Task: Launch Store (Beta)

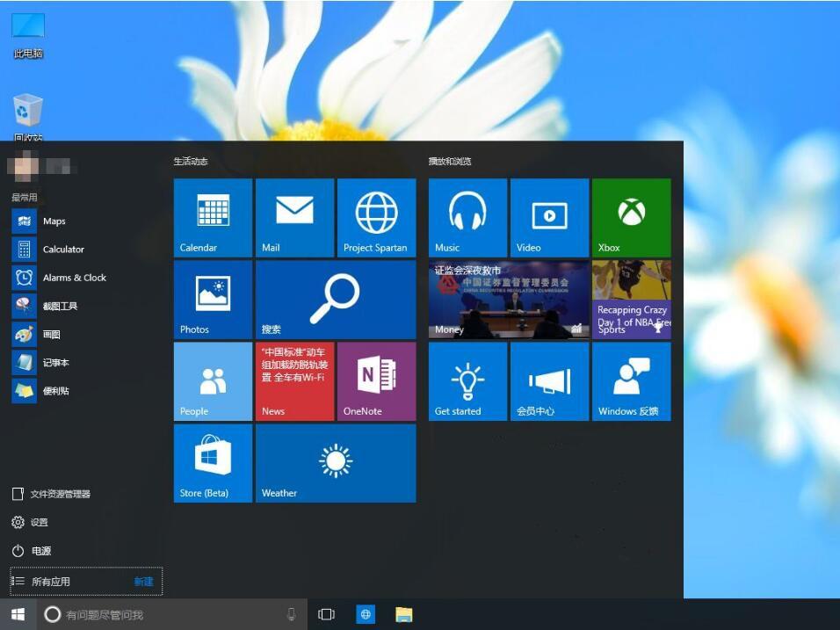Action: (x=211, y=463)
